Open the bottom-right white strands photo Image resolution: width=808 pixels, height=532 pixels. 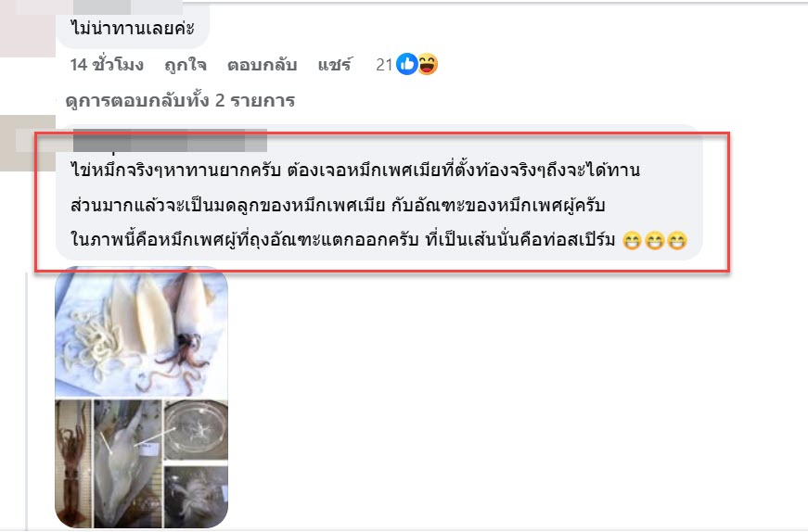[196, 496]
